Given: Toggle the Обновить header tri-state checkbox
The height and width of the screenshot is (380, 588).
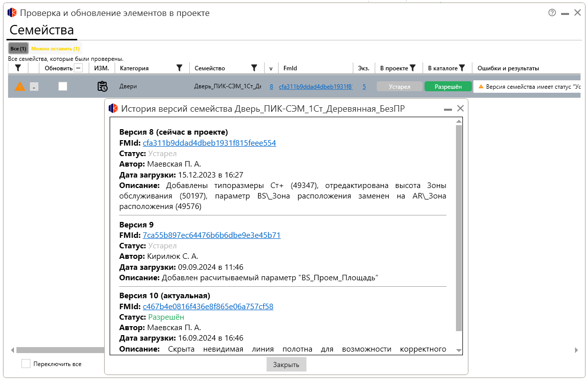Looking at the screenshot, I should pos(78,68).
